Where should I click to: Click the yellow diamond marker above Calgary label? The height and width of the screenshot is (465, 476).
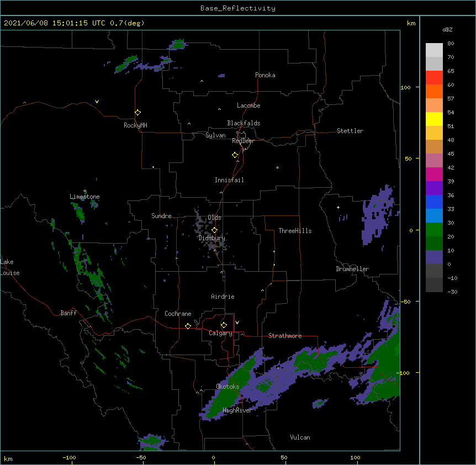[x=224, y=325]
